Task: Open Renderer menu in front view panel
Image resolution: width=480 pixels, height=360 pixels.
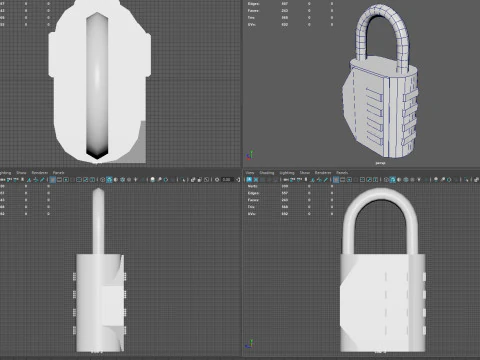Action: point(323,172)
